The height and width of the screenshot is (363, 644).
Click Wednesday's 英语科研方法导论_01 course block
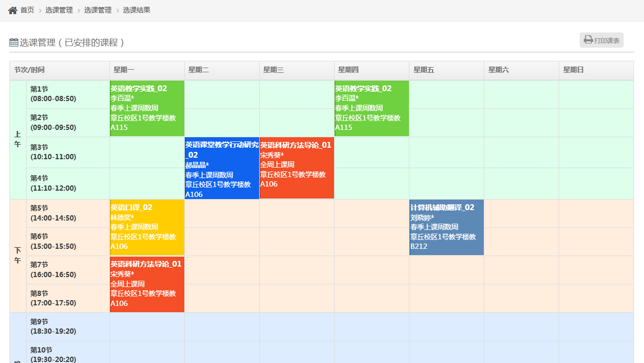(x=296, y=169)
